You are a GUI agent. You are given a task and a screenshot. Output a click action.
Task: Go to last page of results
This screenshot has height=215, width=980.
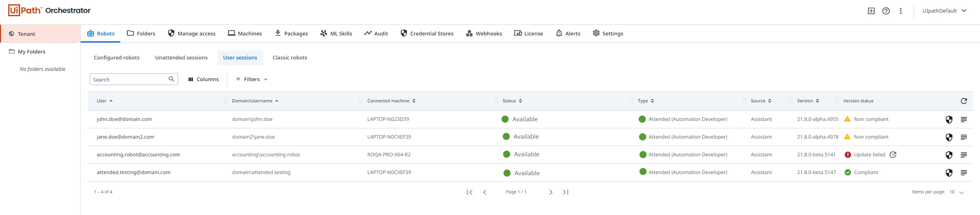[x=566, y=192]
